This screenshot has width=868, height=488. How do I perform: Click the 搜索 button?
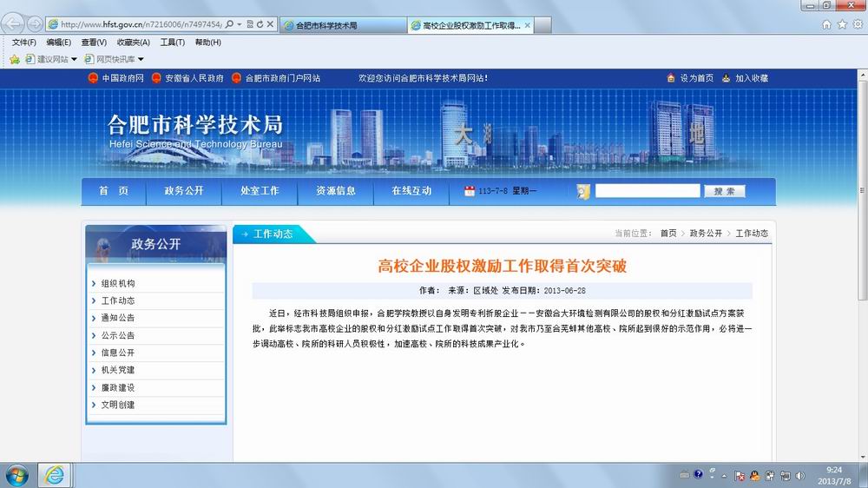tap(724, 191)
